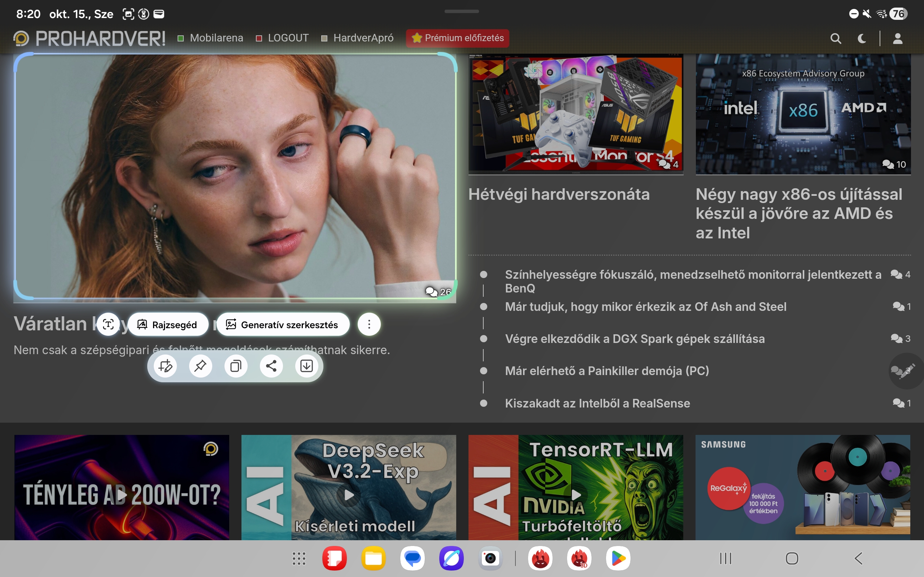Tap the text extraction icon

click(x=108, y=324)
